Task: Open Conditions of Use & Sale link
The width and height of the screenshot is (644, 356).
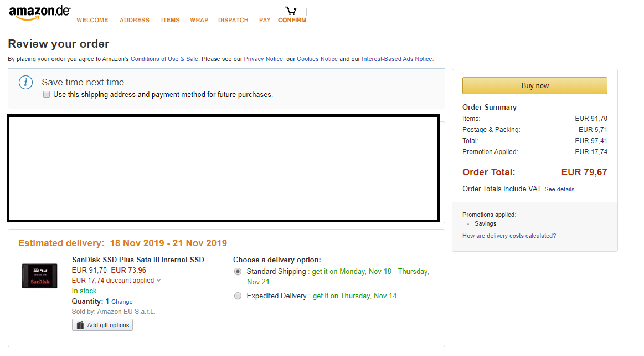Action: (164, 59)
